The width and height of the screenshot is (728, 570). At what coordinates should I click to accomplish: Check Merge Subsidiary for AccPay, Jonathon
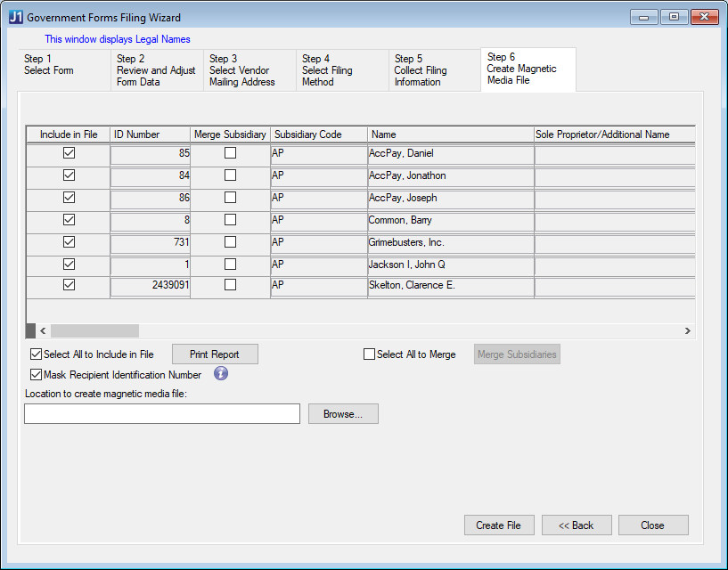tap(230, 175)
